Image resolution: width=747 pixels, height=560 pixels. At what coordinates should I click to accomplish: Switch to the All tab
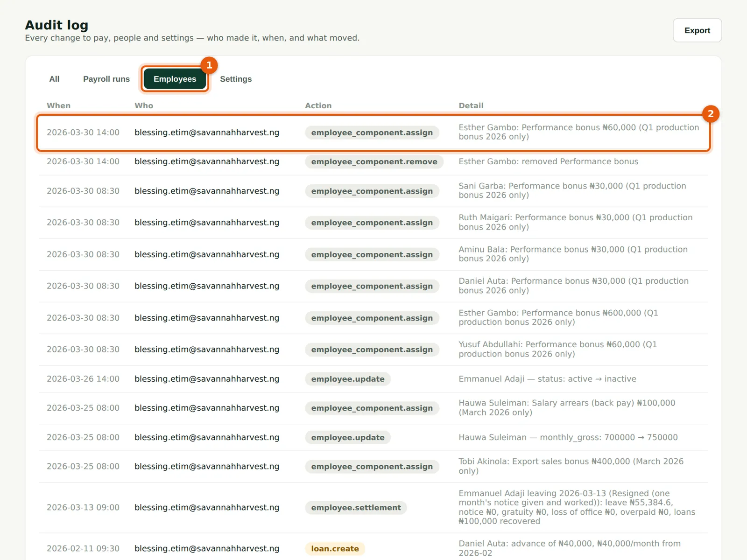pyautogui.click(x=54, y=79)
